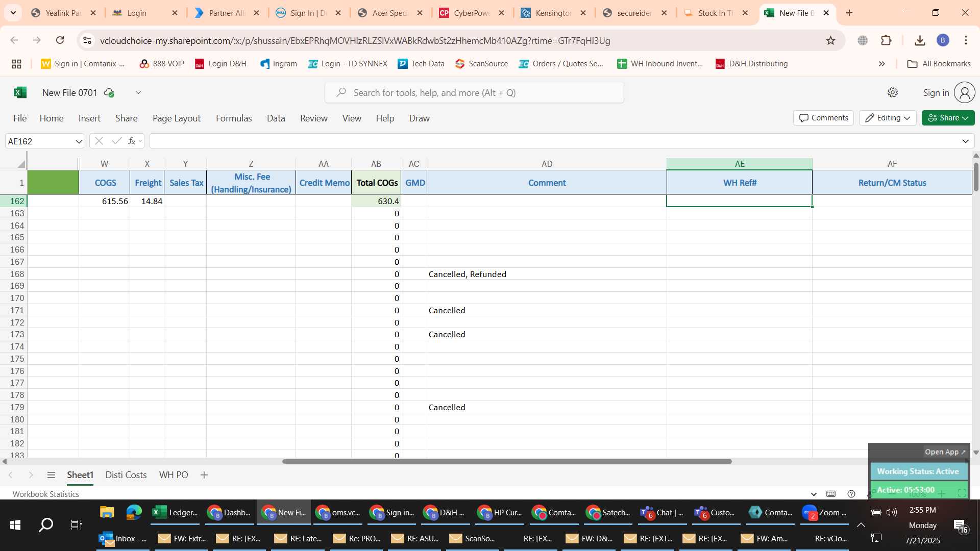Click the cancel formula X icon

[x=99, y=141]
